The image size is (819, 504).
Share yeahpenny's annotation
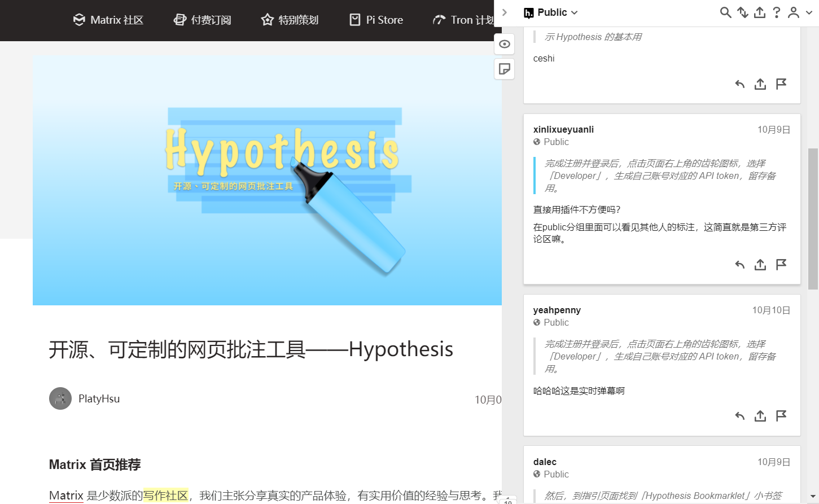coord(760,416)
